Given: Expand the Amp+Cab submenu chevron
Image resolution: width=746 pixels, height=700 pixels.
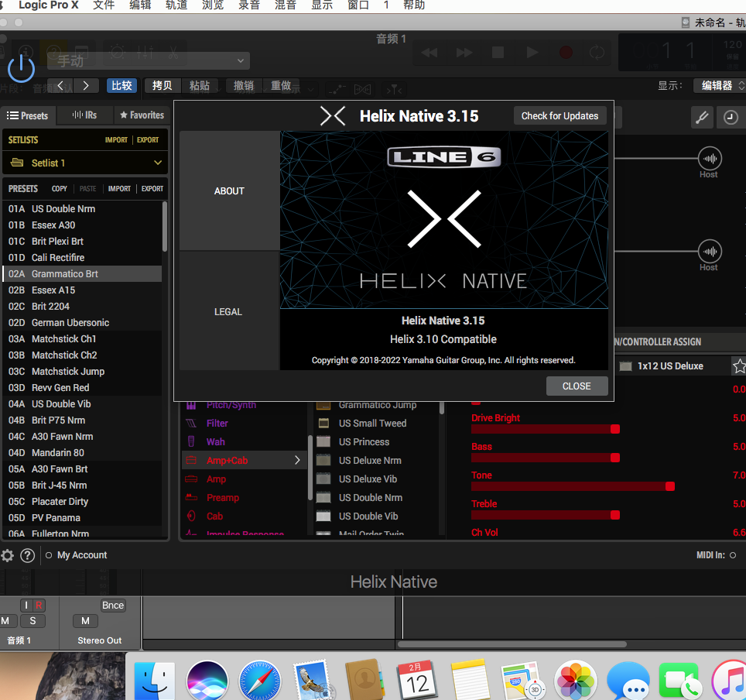Looking at the screenshot, I should click(x=297, y=461).
